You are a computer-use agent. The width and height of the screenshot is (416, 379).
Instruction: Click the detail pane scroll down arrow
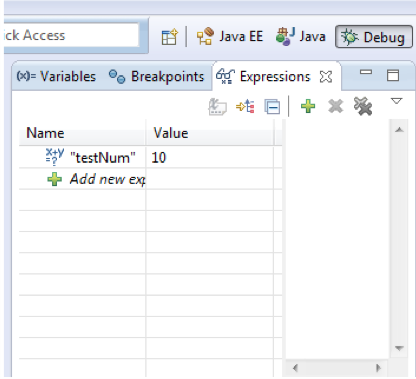[x=399, y=348]
